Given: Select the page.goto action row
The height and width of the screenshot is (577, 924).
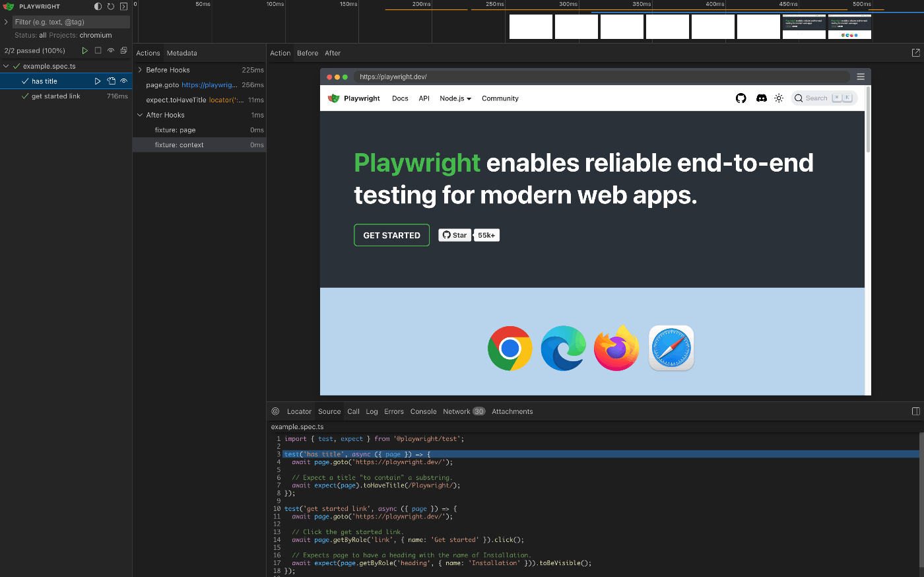Looking at the screenshot, I should [x=199, y=85].
